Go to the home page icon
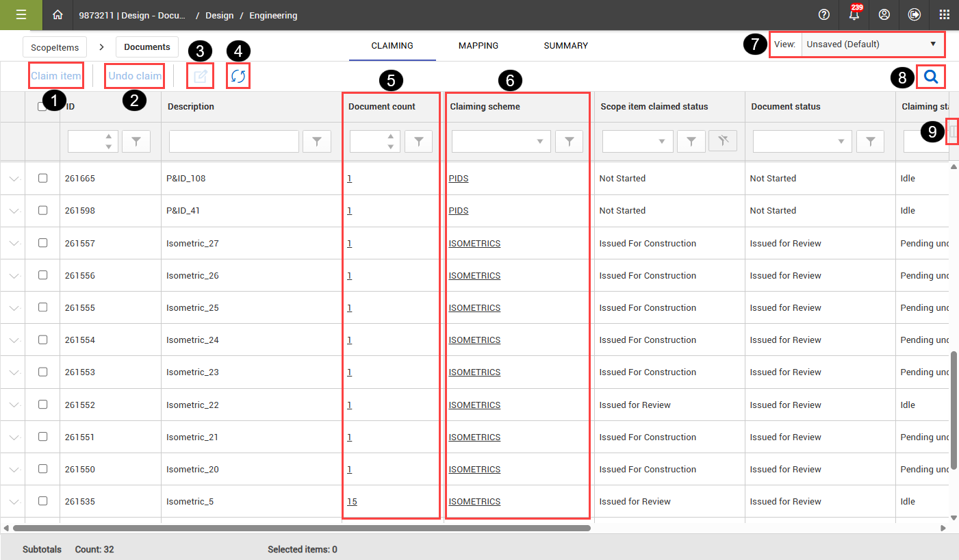 click(x=58, y=14)
